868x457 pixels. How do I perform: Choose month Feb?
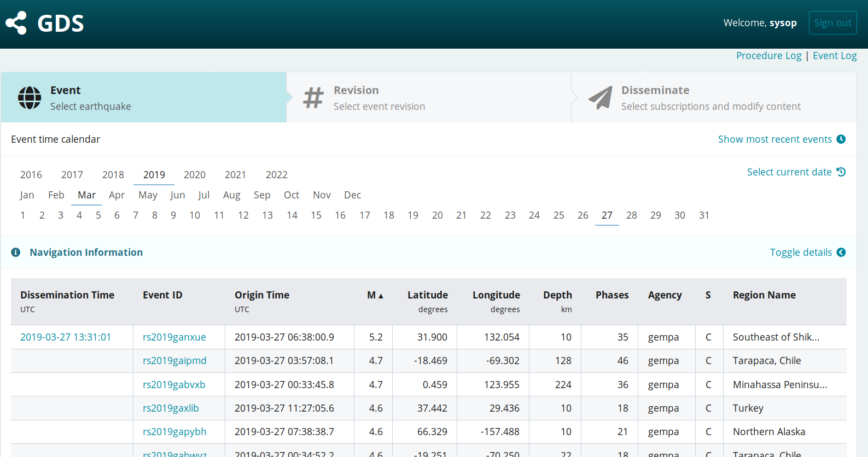pos(56,195)
